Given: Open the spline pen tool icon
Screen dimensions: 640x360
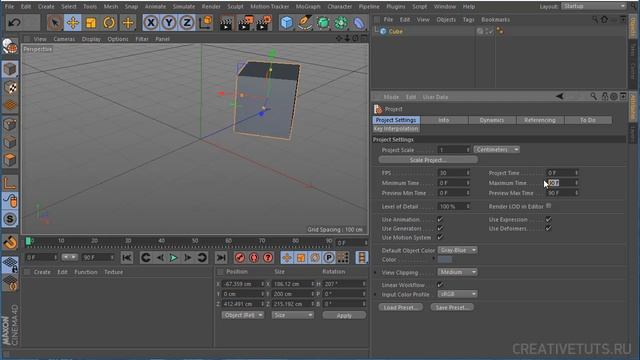Looking at the screenshot, I should click(x=305, y=23).
